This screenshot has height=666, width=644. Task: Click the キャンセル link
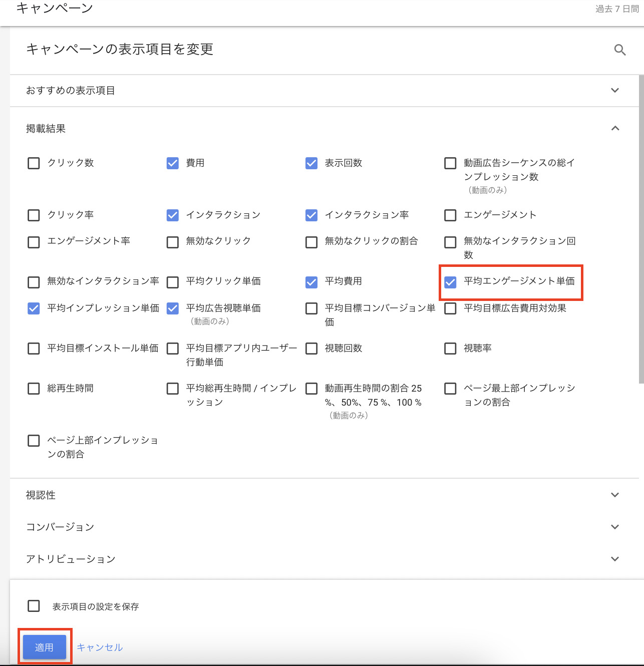click(x=100, y=647)
